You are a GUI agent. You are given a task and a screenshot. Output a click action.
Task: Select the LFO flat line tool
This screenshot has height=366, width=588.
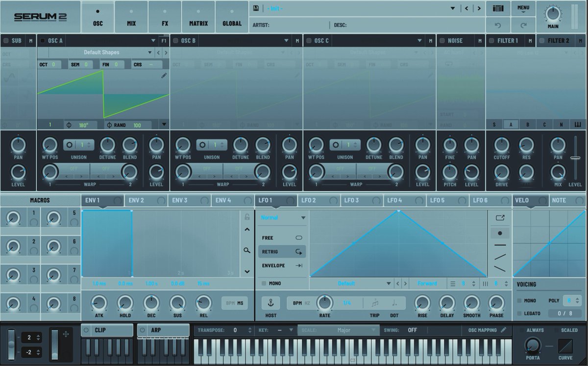point(500,245)
